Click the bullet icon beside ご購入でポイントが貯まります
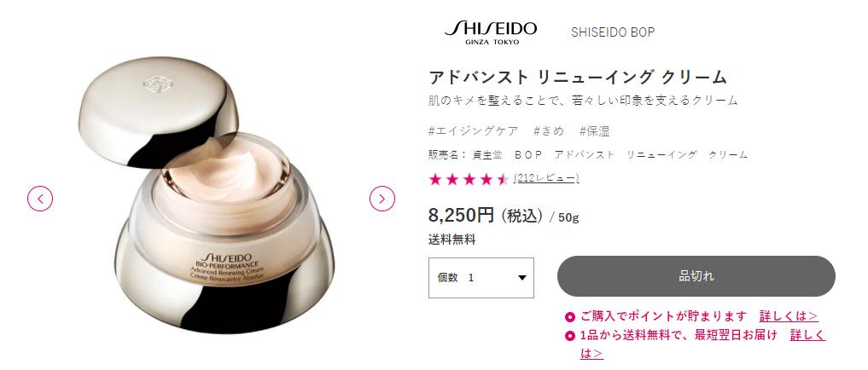868x370 pixels. (x=569, y=317)
